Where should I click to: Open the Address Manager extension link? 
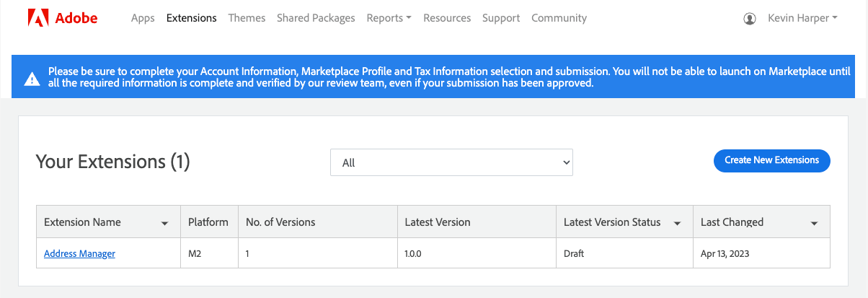coord(79,253)
